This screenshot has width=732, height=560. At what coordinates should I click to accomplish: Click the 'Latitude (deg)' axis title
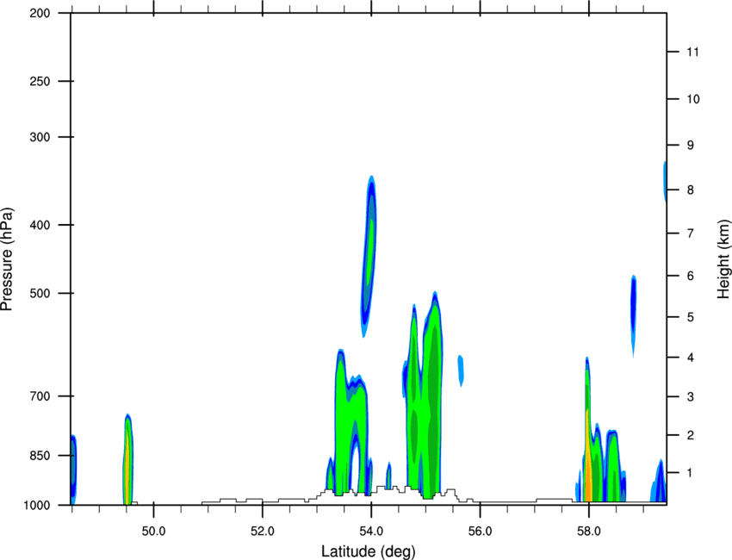pos(368,551)
